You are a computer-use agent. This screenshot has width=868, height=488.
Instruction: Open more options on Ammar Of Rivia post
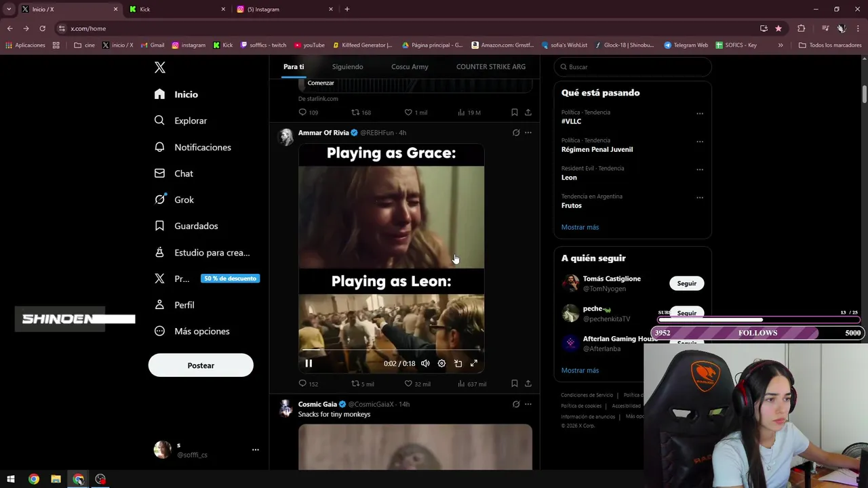tap(528, 133)
